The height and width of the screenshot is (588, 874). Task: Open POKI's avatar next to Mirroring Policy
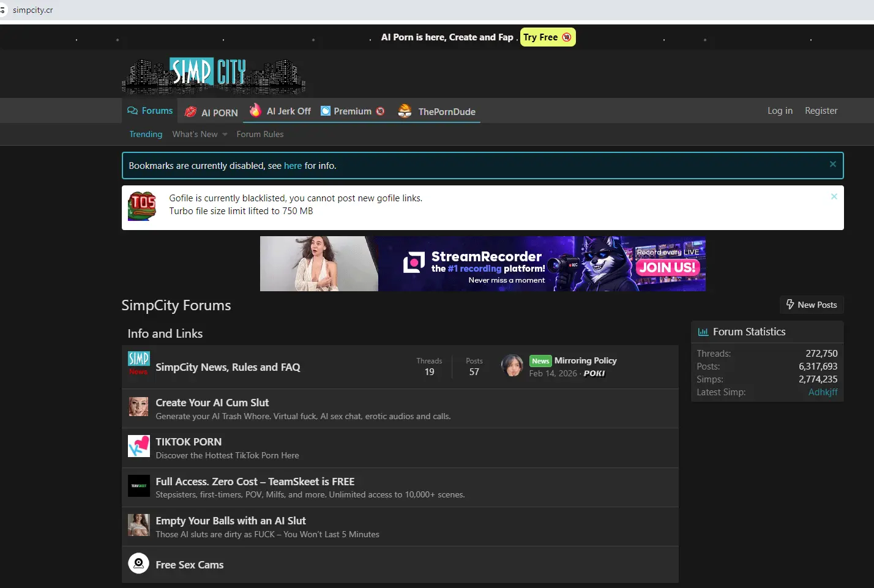(512, 366)
